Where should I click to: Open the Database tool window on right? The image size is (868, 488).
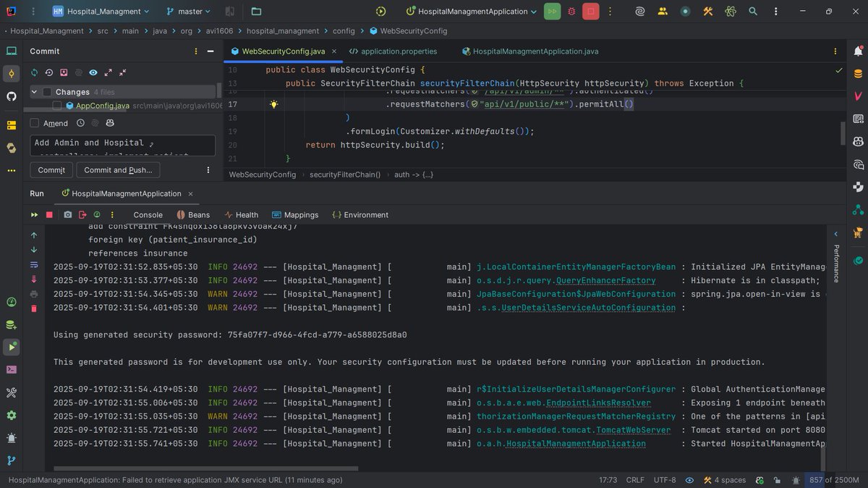858,74
